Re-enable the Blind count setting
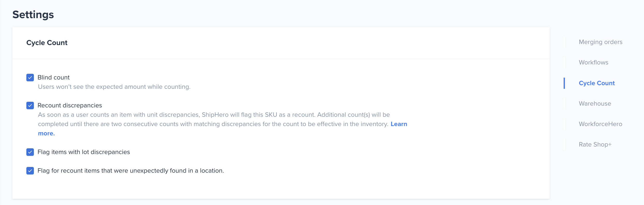 [30, 77]
